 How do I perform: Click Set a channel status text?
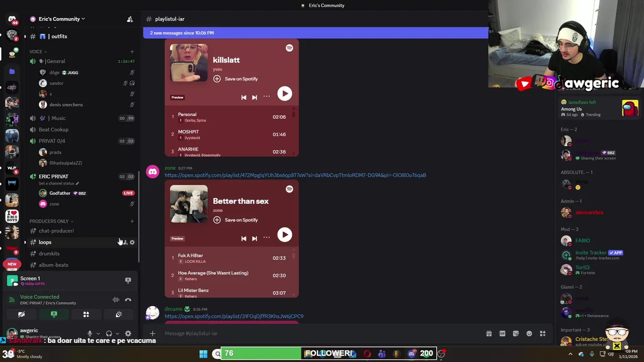56,183
